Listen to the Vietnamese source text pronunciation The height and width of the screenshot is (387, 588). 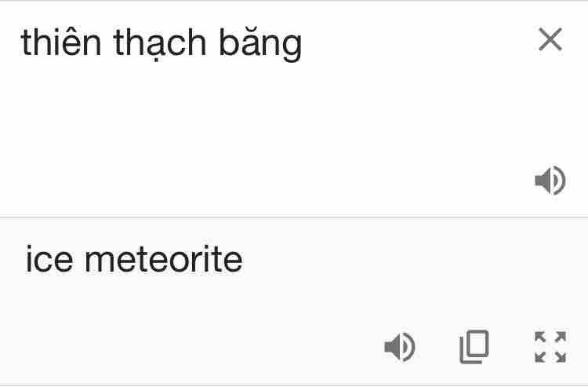coord(550,181)
